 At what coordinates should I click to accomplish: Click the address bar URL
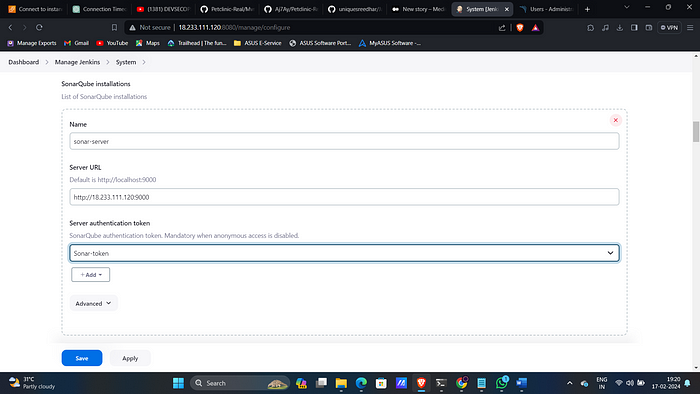click(x=234, y=27)
